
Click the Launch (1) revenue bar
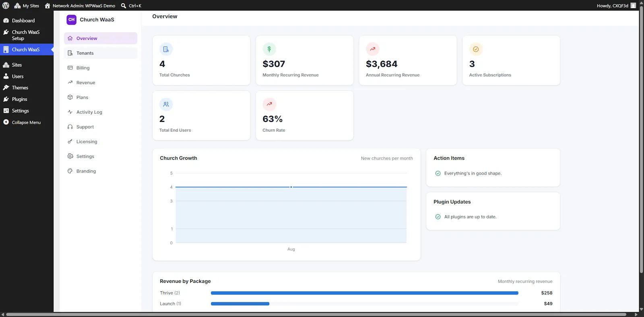[240, 304]
